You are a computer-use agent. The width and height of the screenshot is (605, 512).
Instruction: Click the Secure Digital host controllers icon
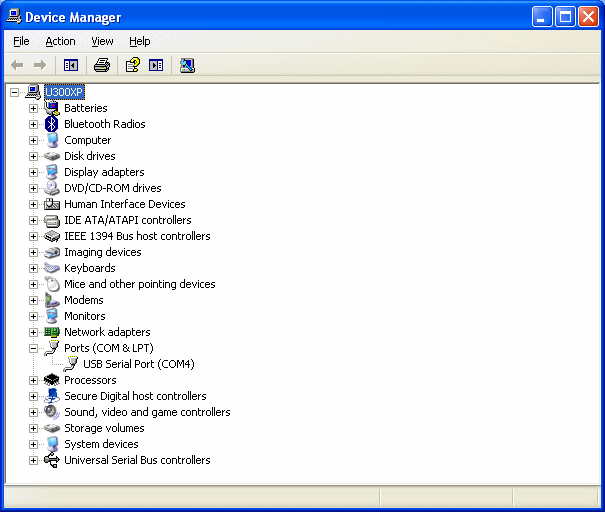[52, 396]
